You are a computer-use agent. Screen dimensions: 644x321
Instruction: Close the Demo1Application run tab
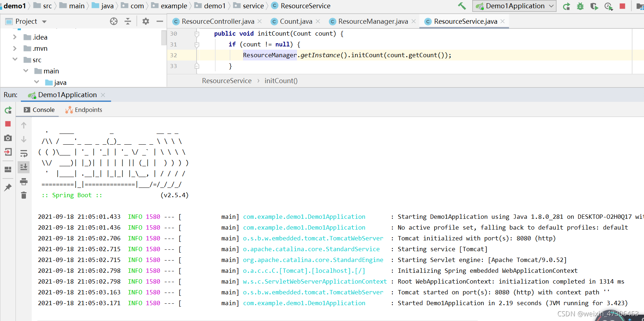[103, 95]
